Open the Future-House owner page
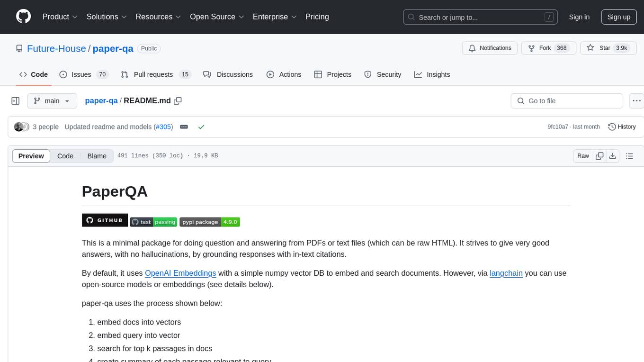 (56, 48)
